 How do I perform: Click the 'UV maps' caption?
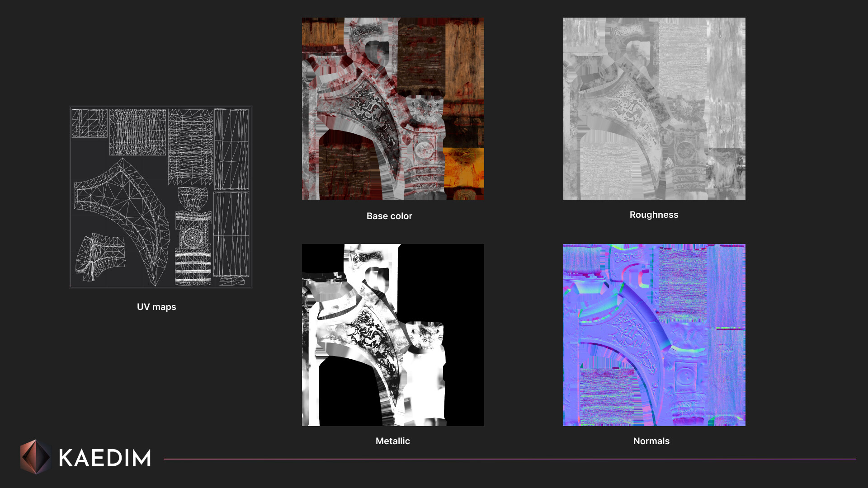(x=156, y=307)
